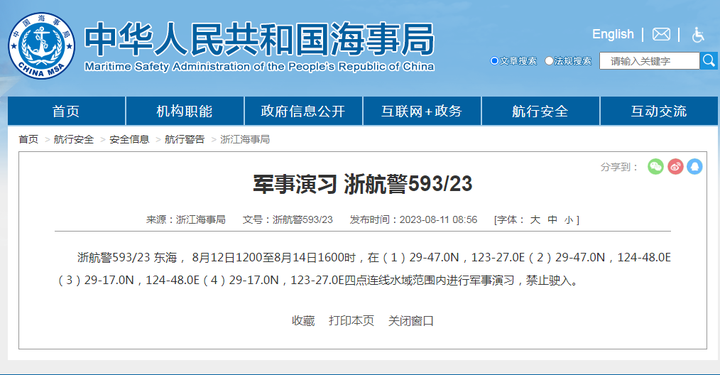Share article via Weibo icon
This screenshot has height=375, width=720.
coord(675,167)
